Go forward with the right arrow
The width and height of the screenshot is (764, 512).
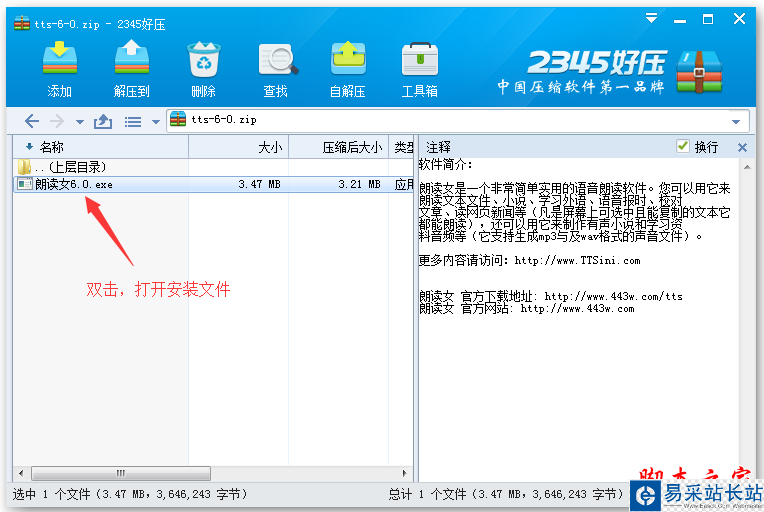coord(57,121)
